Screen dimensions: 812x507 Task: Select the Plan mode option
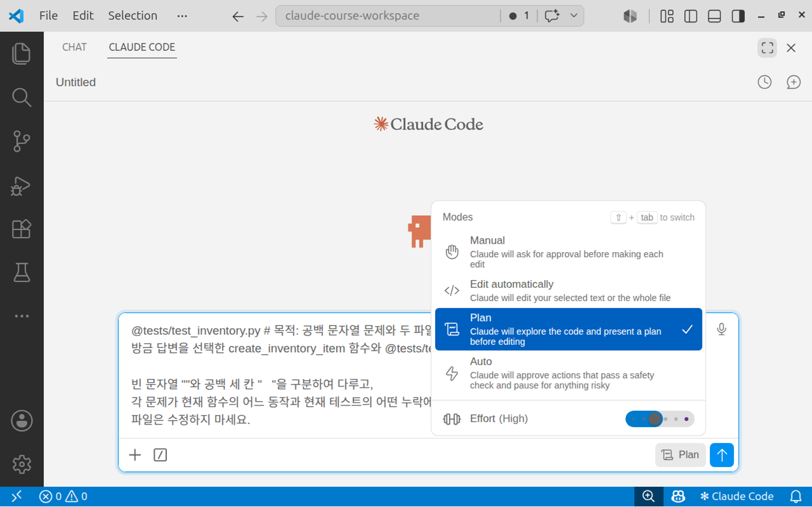tap(569, 329)
